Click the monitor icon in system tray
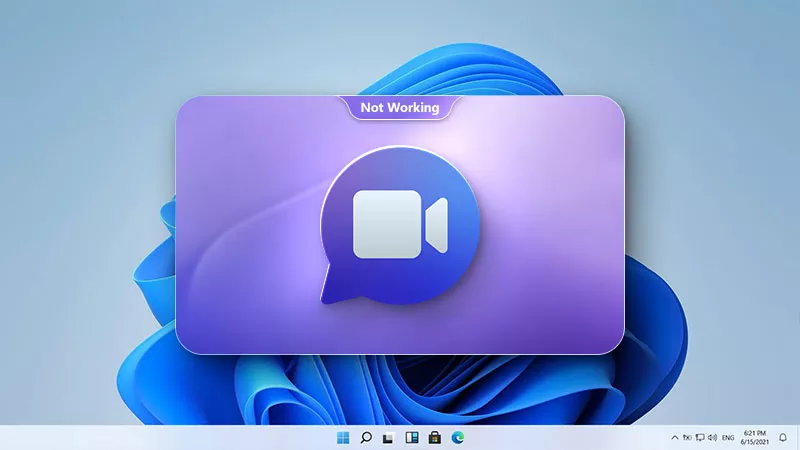 (699, 438)
